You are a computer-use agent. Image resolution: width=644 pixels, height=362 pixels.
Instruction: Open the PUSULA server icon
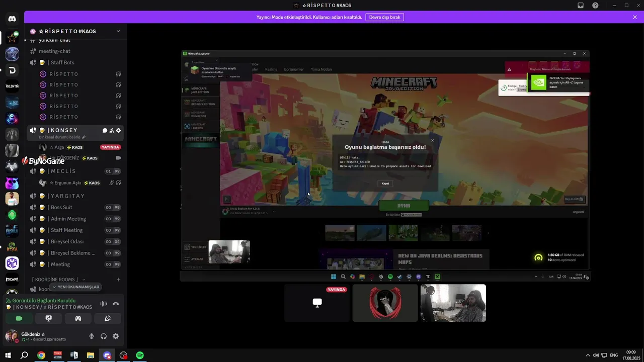click(x=12, y=231)
